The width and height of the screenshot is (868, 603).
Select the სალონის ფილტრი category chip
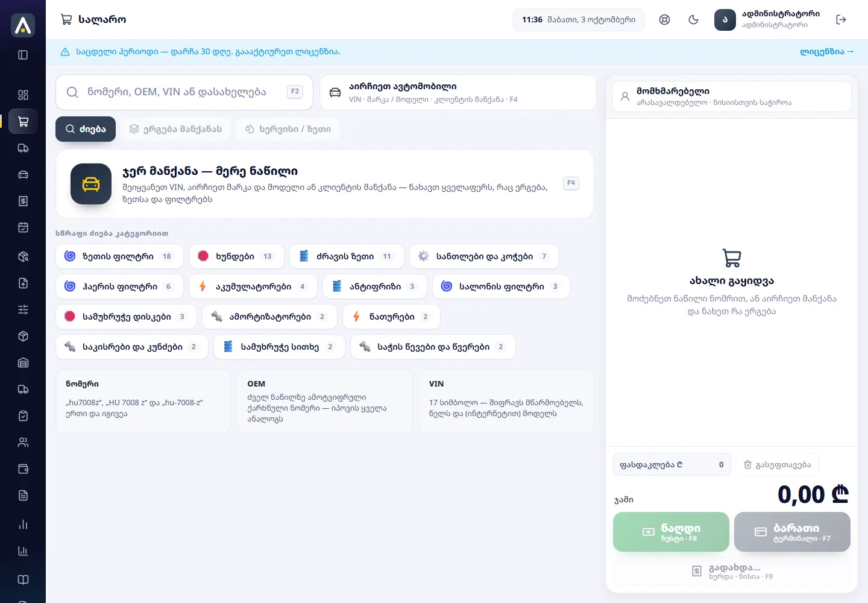pos(501,286)
